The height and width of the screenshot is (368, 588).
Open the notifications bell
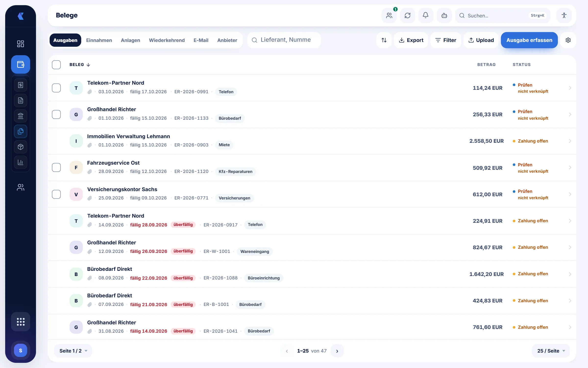click(426, 15)
